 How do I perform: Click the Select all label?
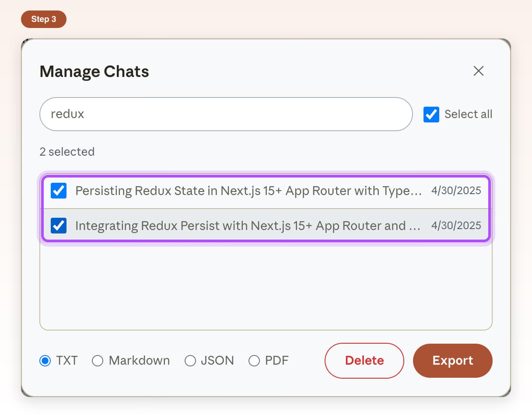[469, 115]
